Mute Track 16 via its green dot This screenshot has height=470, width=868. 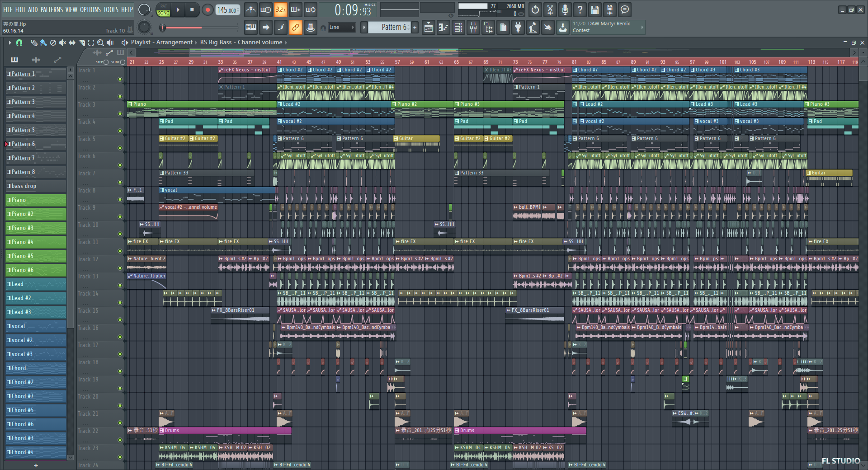120,337
